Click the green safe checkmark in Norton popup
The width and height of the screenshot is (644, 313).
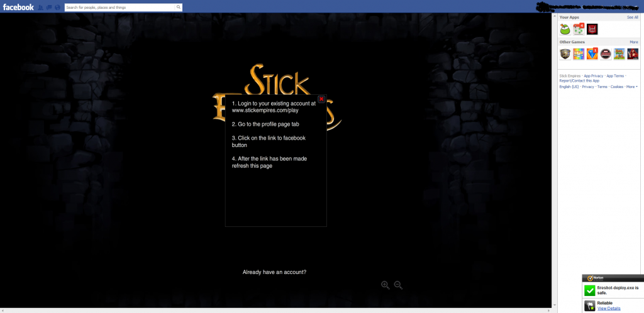[590, 290]
